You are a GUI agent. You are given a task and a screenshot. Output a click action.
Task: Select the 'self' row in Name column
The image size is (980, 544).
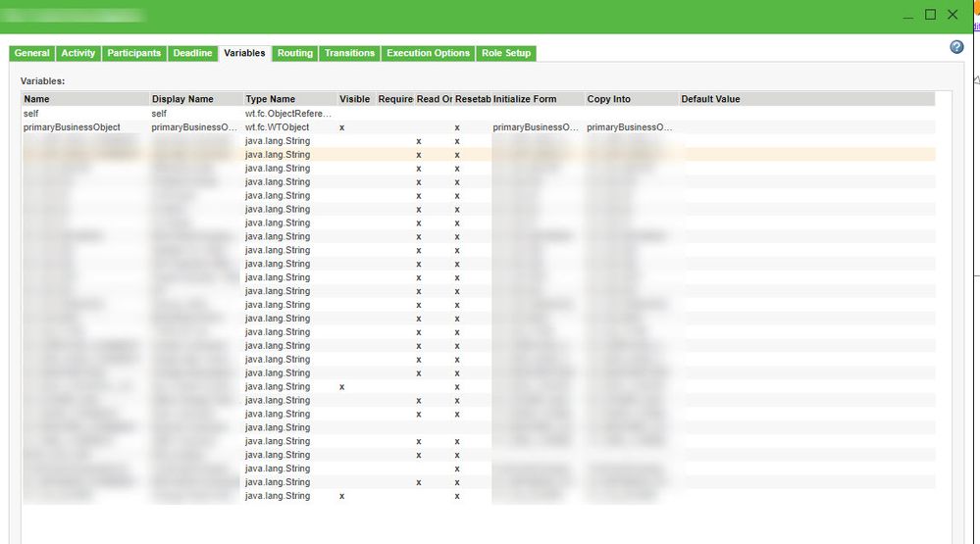click(30, 114)
